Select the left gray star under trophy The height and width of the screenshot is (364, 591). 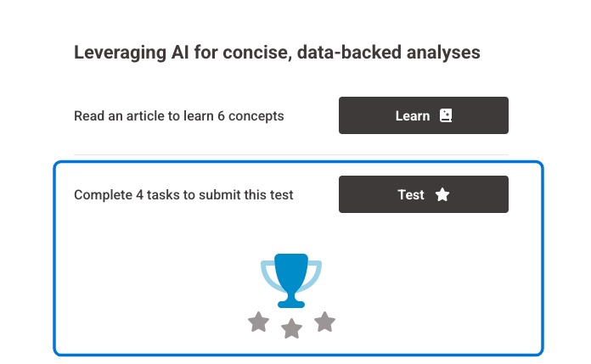258,322
